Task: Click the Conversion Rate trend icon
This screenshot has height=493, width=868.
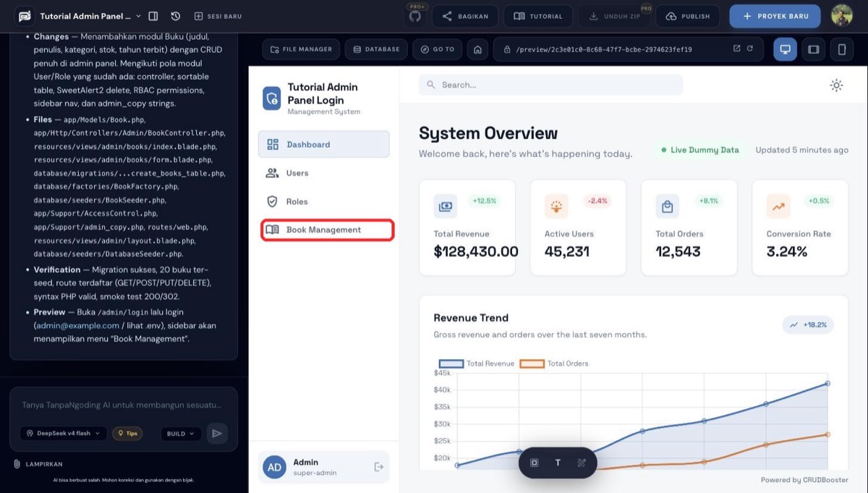Action: pyautogui.click(x=778, y=206)
